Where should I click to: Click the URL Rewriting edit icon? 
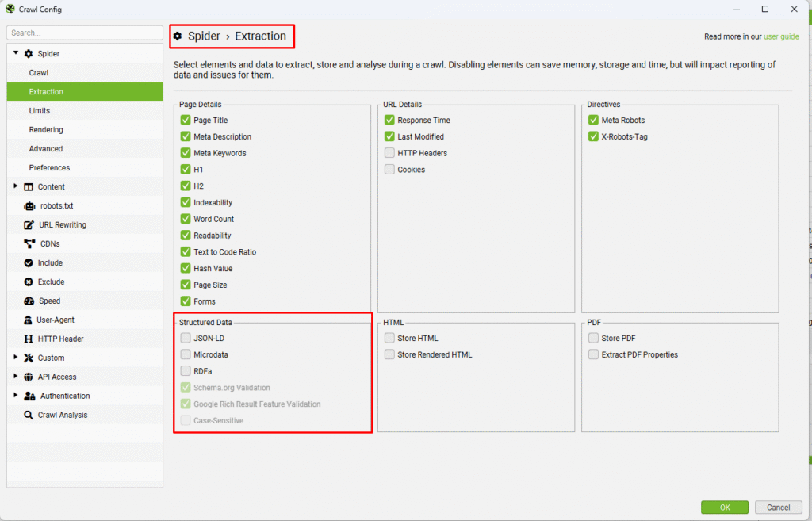29,225
